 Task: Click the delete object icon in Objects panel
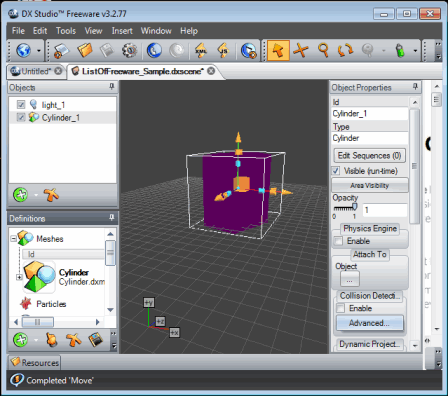coord(51,195)
